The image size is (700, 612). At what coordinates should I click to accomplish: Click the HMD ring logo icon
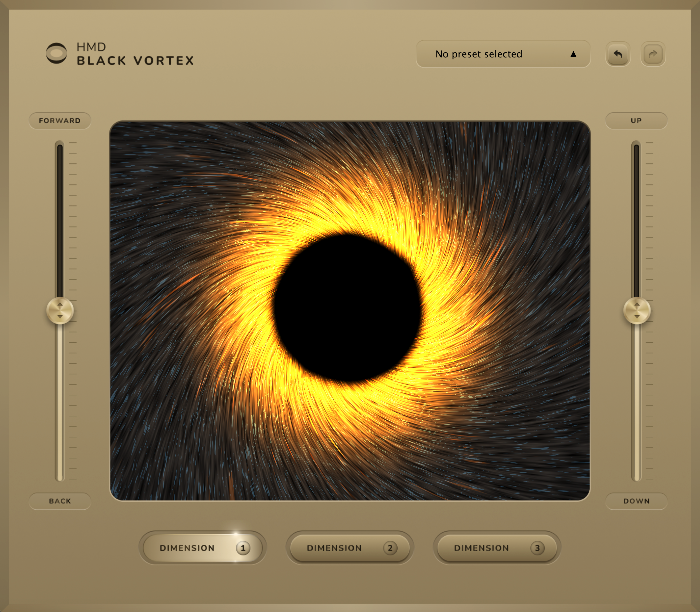(x=56, y=53)
